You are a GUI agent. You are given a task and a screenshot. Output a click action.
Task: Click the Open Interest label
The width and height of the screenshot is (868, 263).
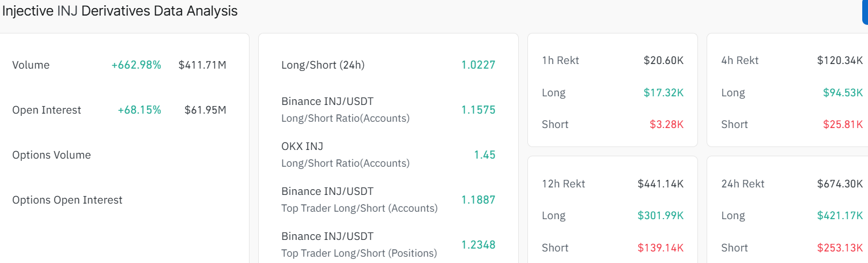pos(47,110)
